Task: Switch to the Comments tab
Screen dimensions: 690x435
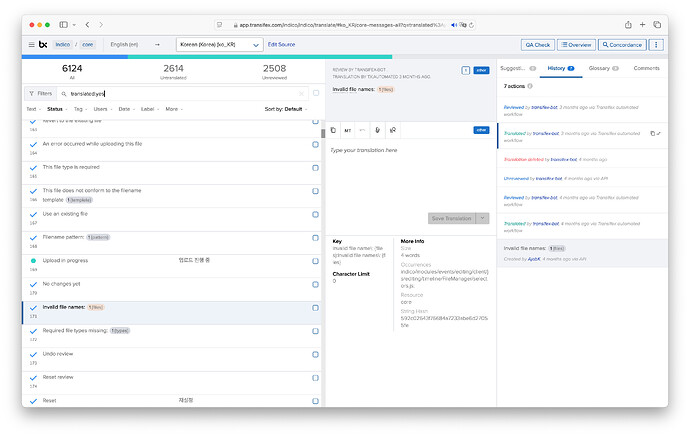Action: pyautogui.click(x=646, y=68)
